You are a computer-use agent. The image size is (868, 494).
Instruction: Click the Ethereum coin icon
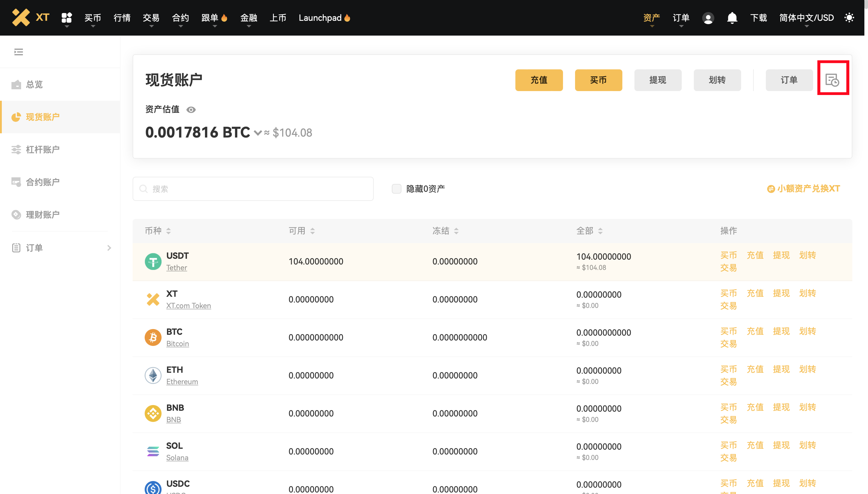pyautogui.click(x=153, y=375)
